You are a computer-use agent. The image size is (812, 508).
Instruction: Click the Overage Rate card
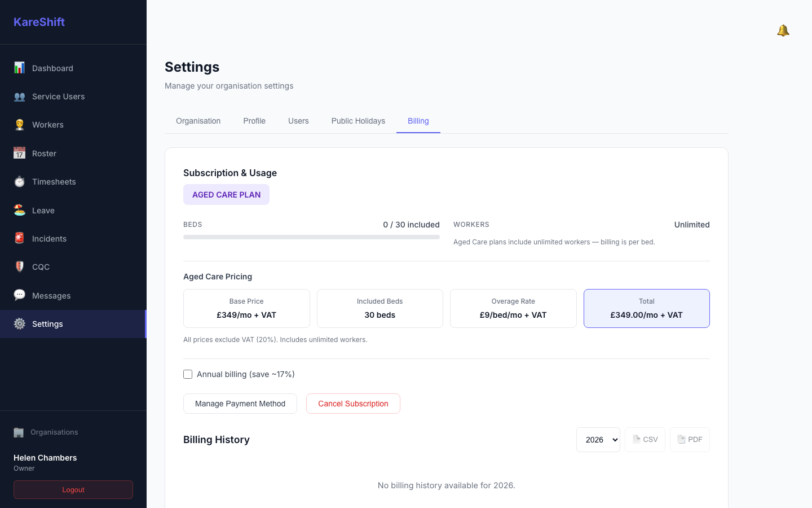pos(513,308)
